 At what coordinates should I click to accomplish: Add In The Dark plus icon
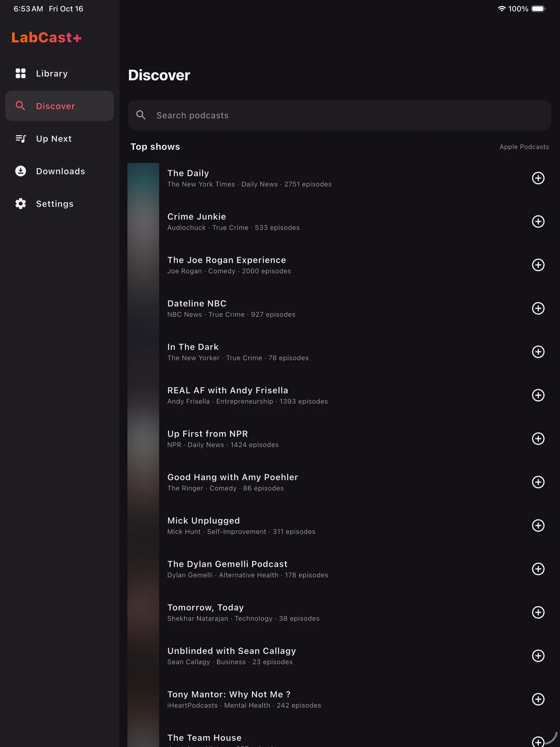coord(538,352)
